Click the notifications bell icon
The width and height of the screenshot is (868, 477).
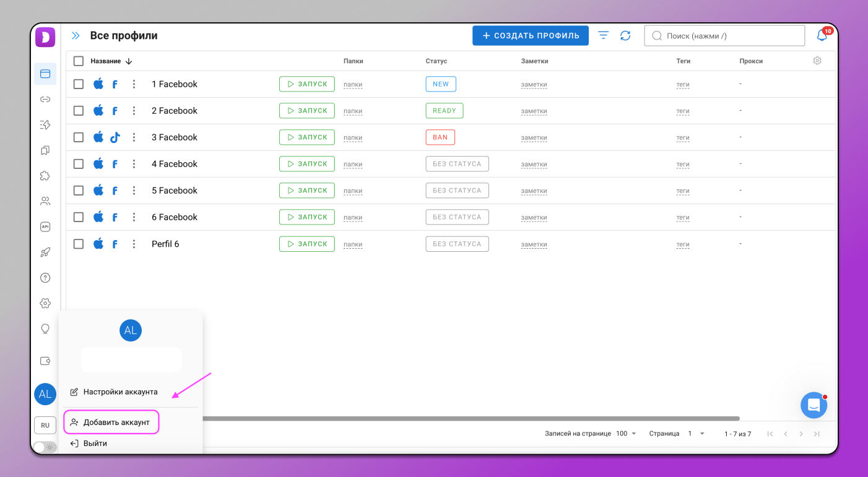(x=822, y=36)
